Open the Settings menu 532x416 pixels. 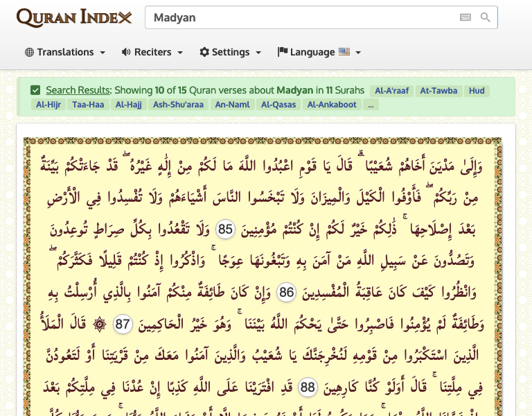pos(231,52)
